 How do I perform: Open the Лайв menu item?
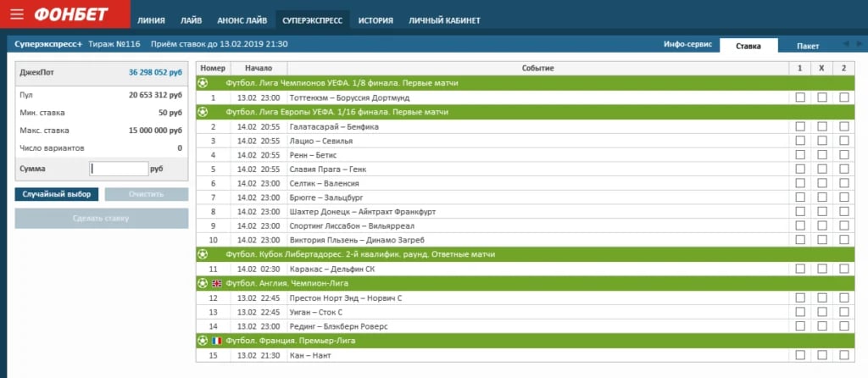pyautogui.click(x=191, y=20)
